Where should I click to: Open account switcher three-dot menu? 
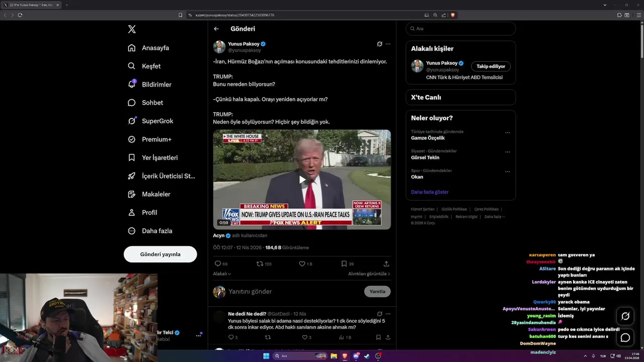point(198,335)
